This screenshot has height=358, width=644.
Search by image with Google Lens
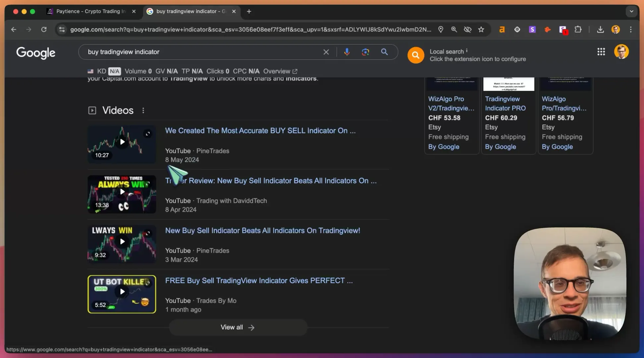(365, 52)
